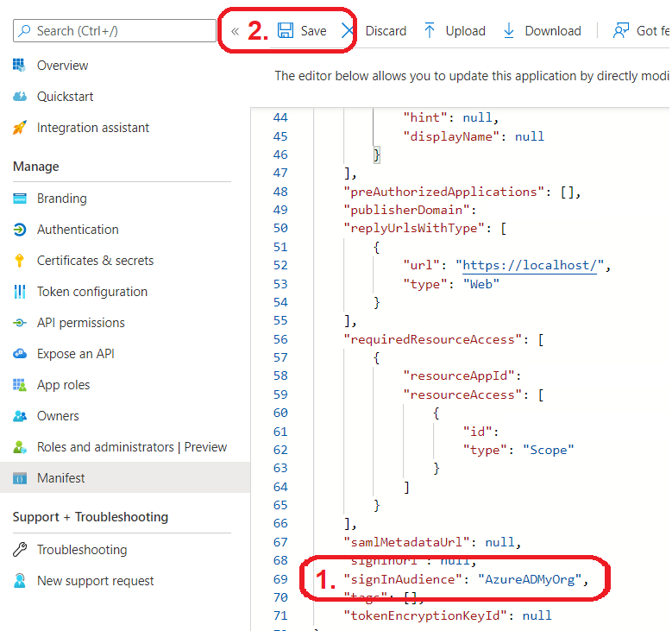Open New support request
This screenshot has height=631, width=672.
point(95,581)
